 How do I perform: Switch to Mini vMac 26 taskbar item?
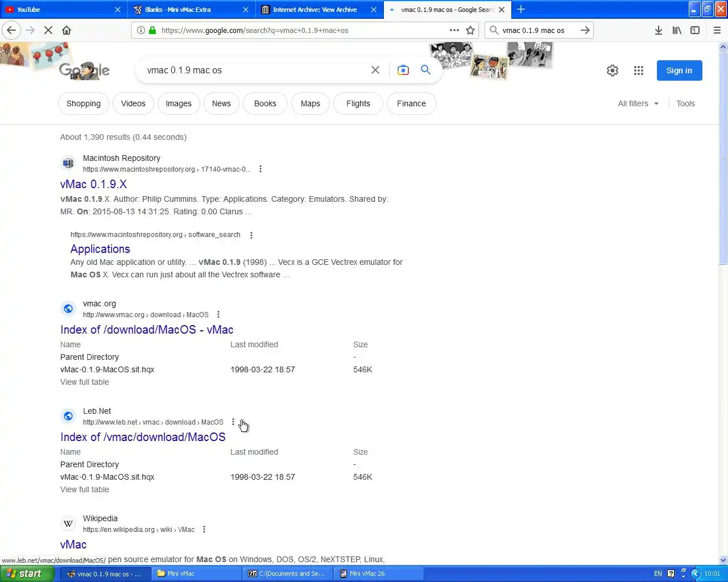tap(379, 573)
